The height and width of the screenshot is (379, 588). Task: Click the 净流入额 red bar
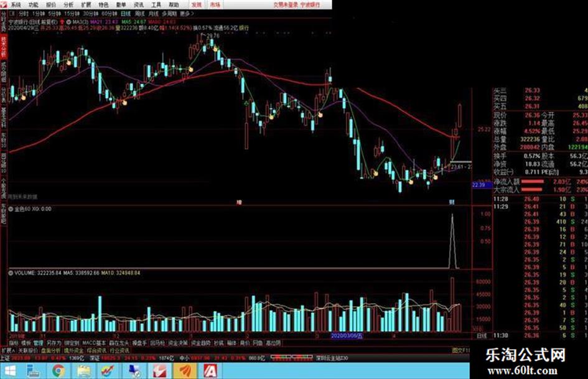(533, 182)
